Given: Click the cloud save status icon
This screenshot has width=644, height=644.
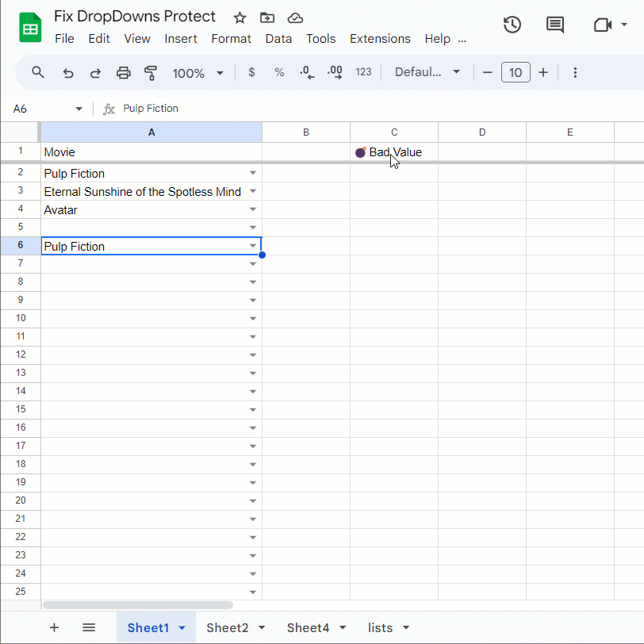Looking at the screenshot, I should coord(294,17).
